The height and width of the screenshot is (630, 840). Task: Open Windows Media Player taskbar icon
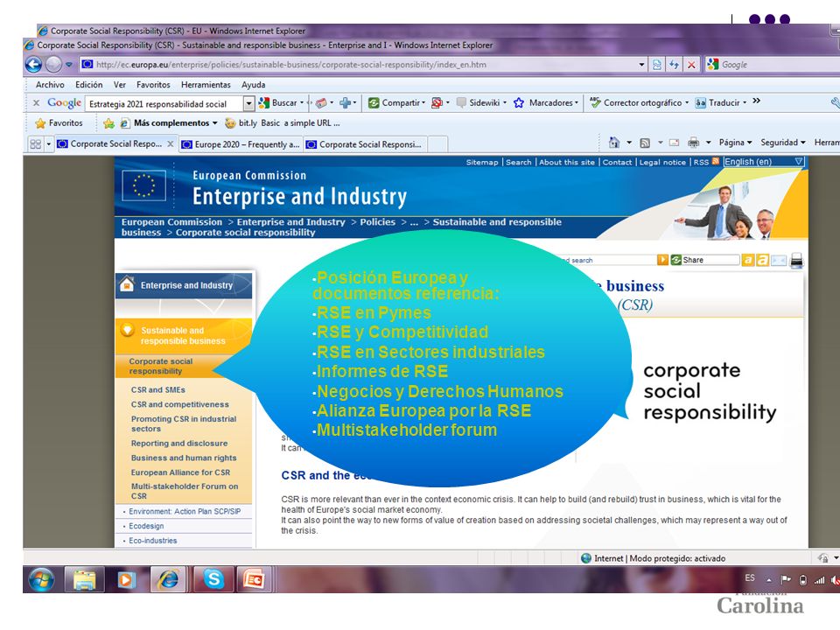[x=126, y=579]
